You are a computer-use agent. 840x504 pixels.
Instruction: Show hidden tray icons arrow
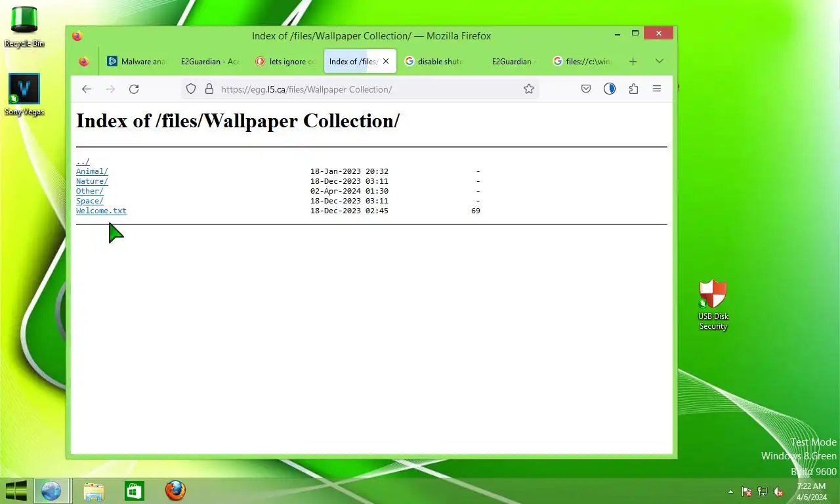730,492
